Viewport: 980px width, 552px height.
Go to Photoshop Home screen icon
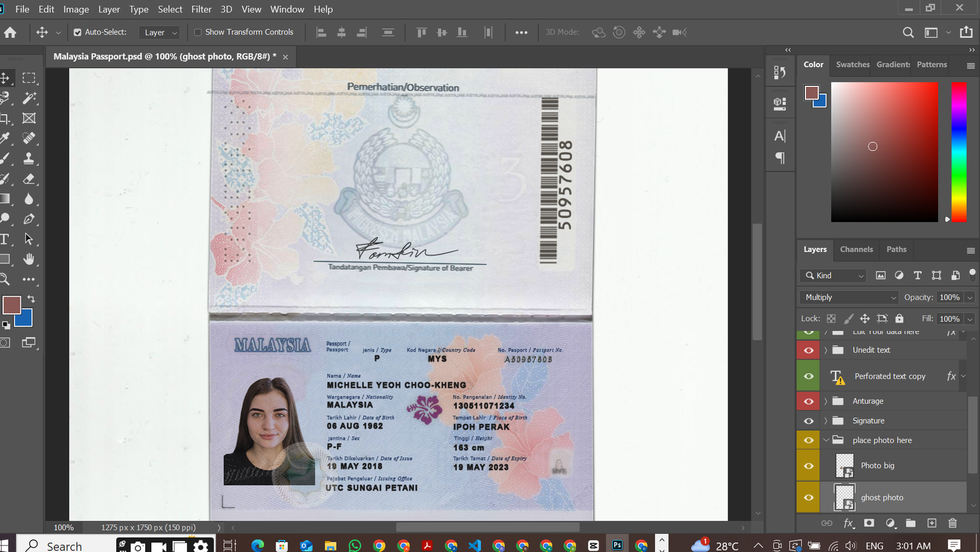[x=10, y=32]
